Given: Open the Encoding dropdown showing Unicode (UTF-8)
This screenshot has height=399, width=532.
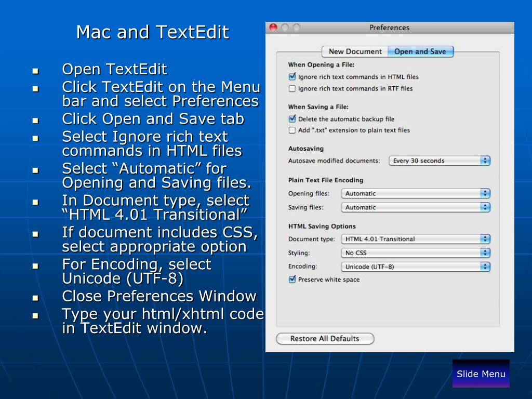Looking at the screenshot, I should coord(416,267).
